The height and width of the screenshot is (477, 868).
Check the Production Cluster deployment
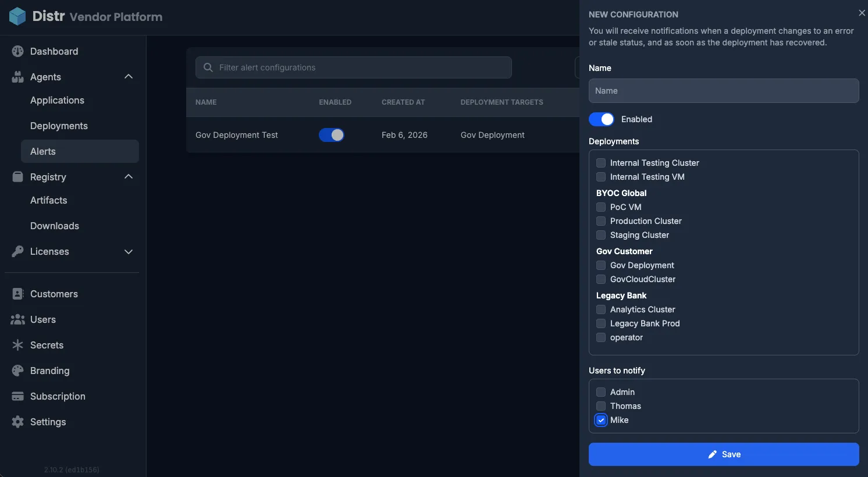point(600,221)
